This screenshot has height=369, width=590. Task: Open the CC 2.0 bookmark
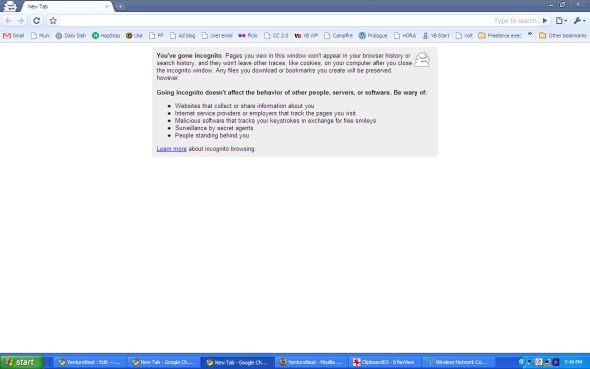276,36
